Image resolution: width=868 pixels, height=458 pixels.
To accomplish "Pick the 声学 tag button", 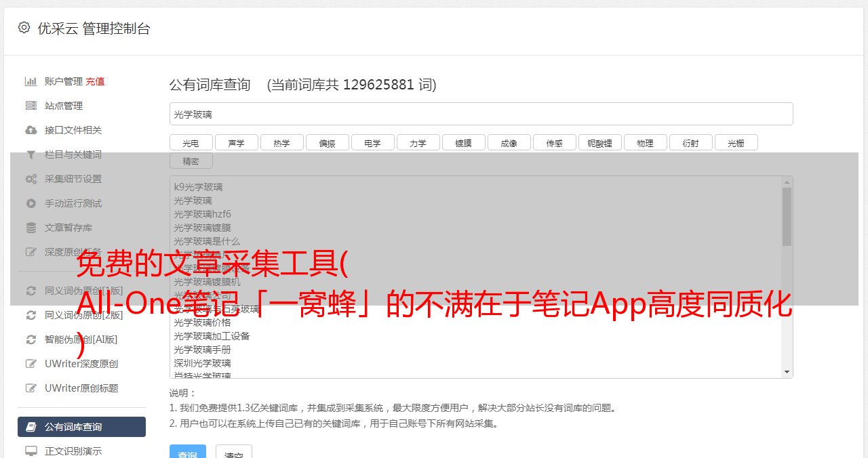I will pyautogui.click(x=236, y=142).
